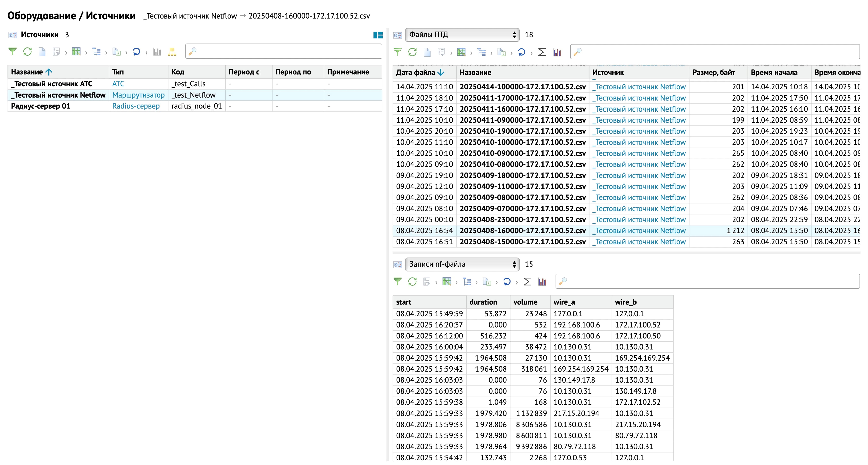Viewport: 868px width, 465px height.
Task: Open the Файлы ПТД dropdown
Action: (462, 35)
